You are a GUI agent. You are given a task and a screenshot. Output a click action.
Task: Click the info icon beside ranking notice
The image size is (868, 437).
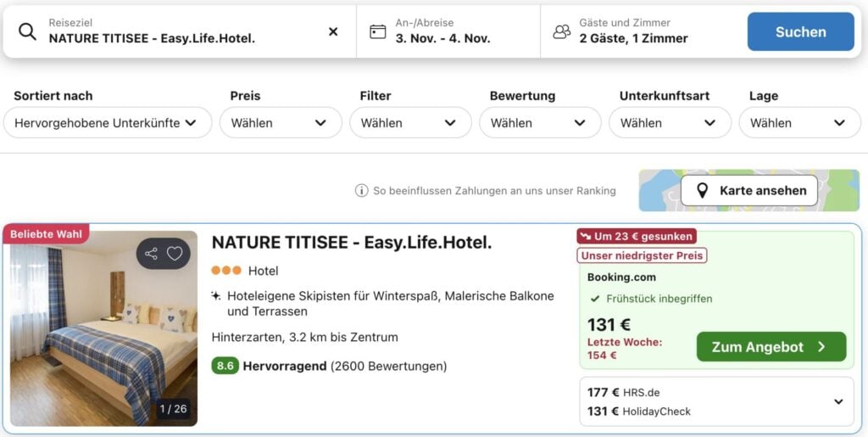361,191
